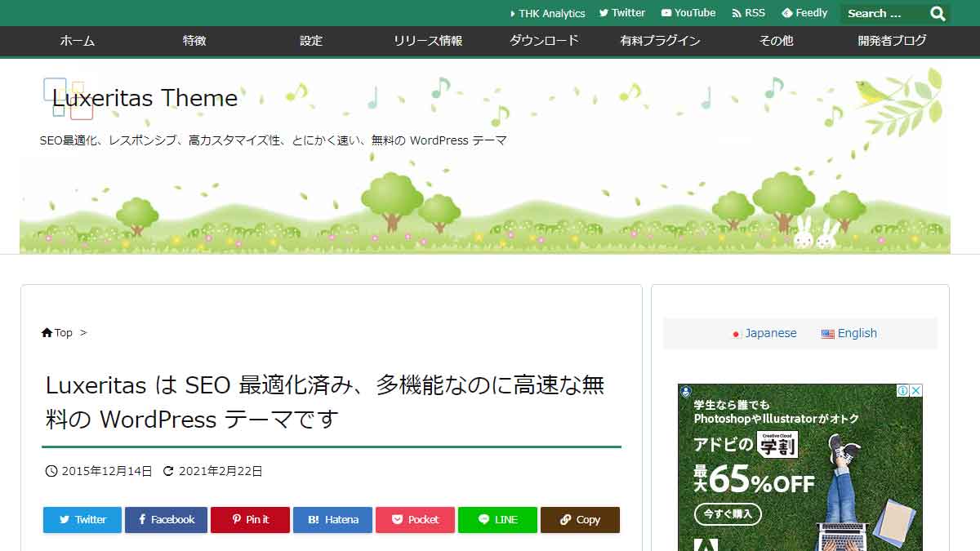
Task: Click the article heading starting with Luxeritas は SEO
Action: (325, 402)
